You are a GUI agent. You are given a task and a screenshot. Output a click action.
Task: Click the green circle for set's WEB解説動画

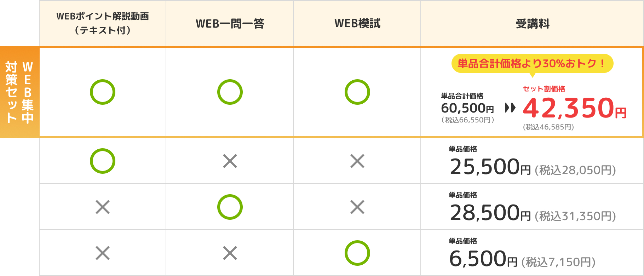point(103,92)
